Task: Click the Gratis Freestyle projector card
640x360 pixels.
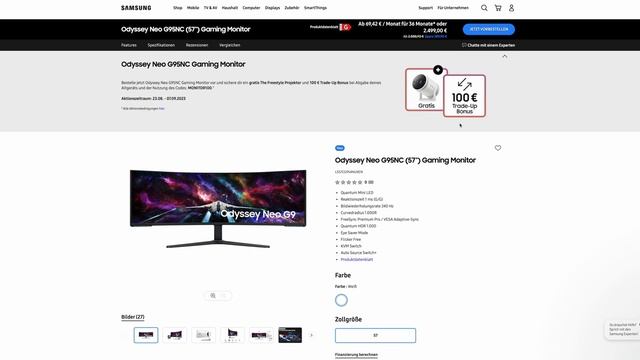Action: coord(426,89)
